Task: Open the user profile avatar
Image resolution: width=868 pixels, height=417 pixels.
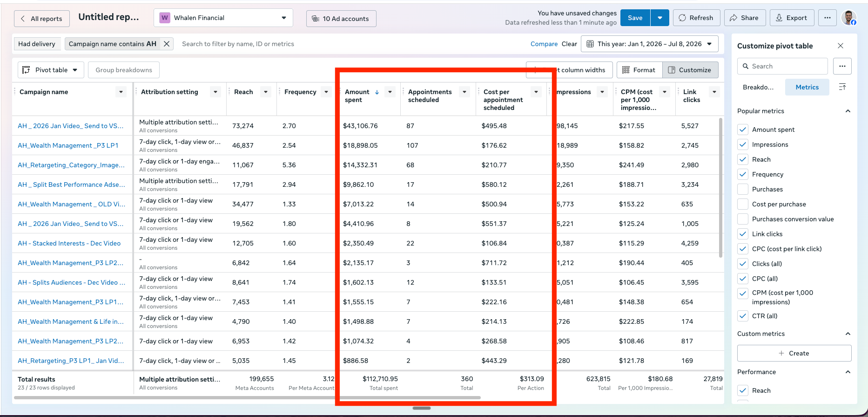Action: click(849, 18)
